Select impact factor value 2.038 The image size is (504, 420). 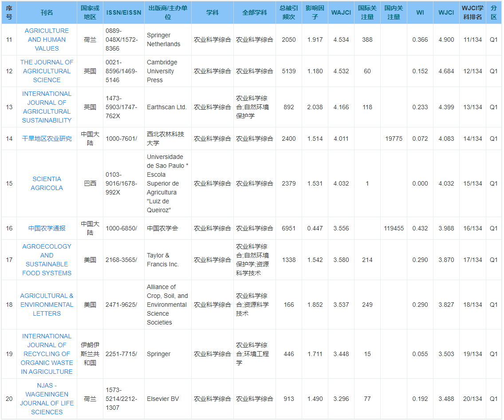315,107
